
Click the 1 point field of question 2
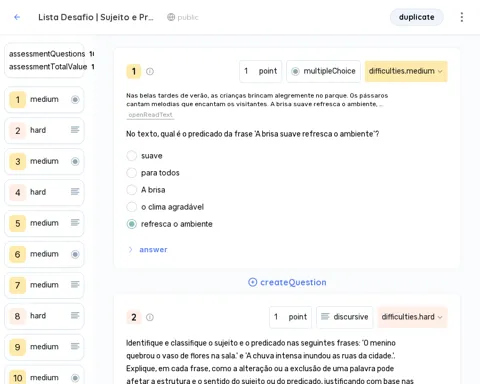coord(291,317)
